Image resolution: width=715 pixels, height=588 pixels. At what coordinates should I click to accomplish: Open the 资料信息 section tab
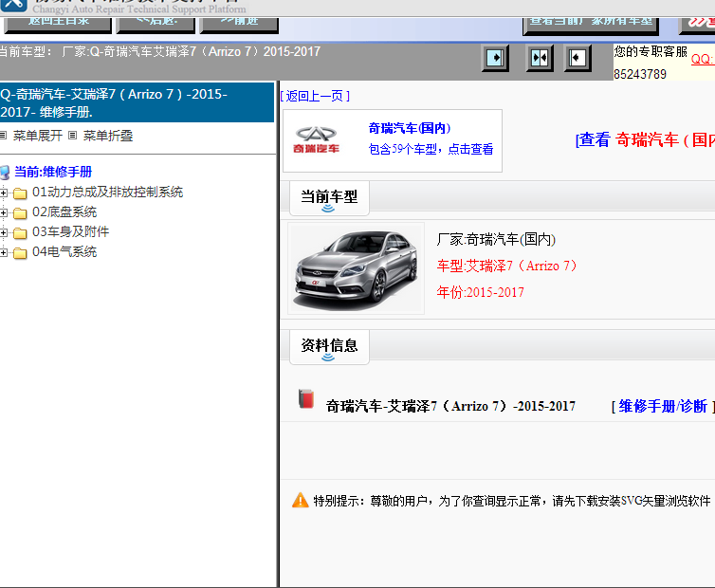[x=329, y=347]
